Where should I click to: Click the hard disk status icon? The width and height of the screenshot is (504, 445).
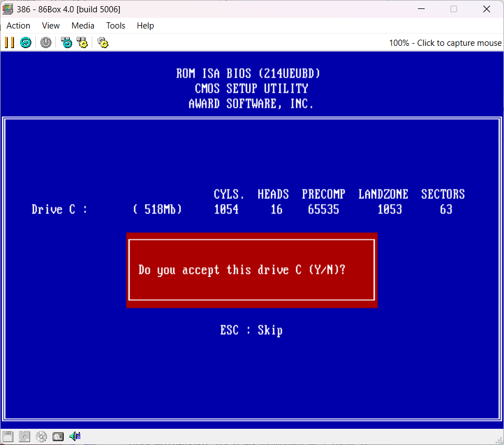coord(58,436)
